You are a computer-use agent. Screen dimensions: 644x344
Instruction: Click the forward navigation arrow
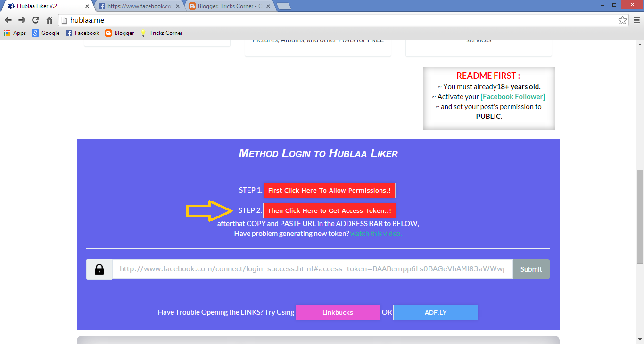click(21, 20)
